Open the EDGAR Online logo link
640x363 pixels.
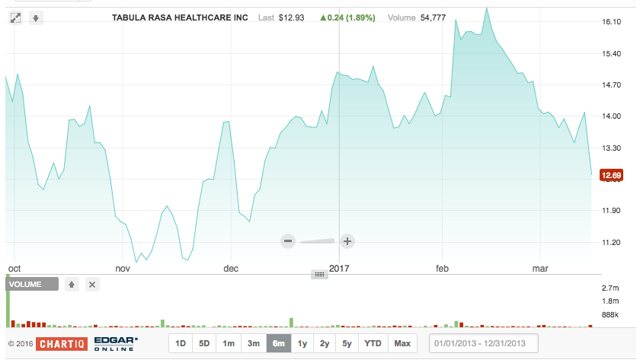(x=116, y=344)
